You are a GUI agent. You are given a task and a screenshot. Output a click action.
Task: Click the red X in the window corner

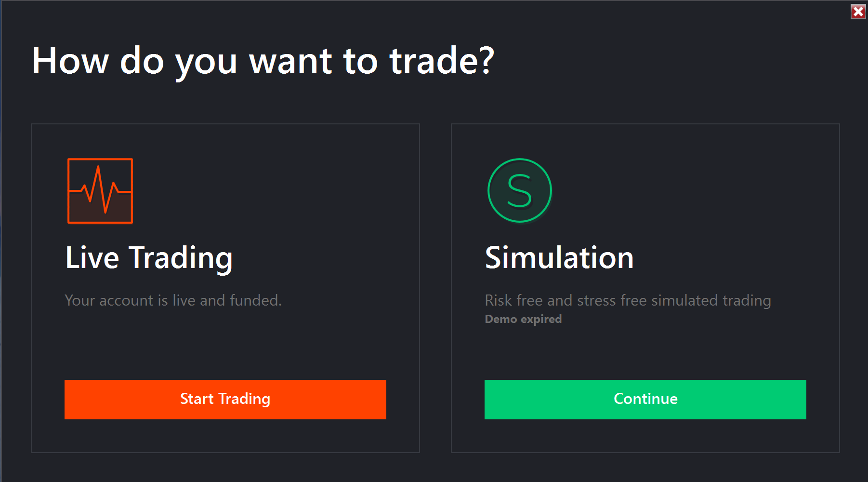(x=858, y=12)
